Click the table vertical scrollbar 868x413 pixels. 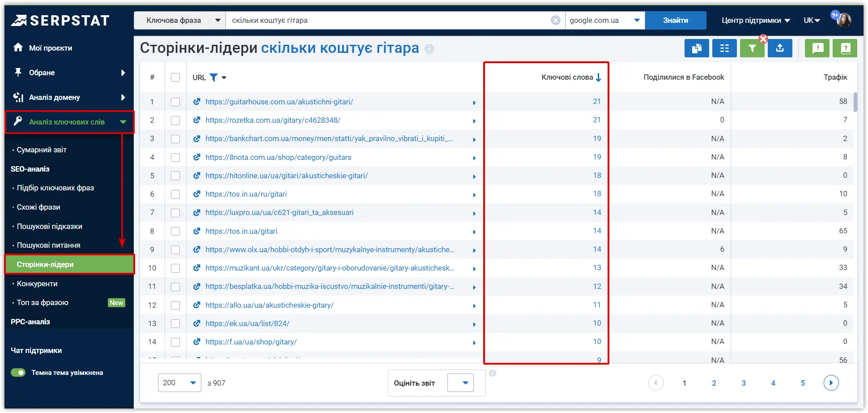pos(855,102)
